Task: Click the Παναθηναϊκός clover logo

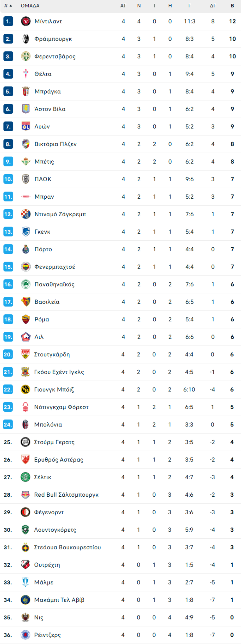Action: 26,284
